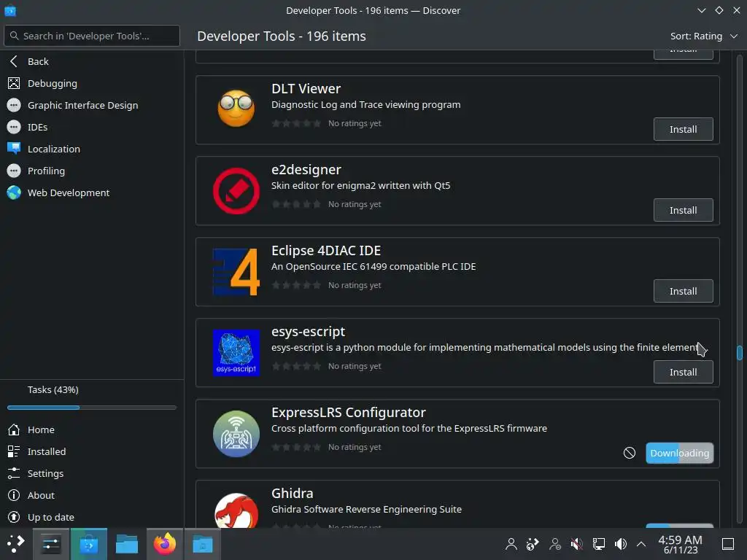This screenshot has width=747, height=560.
Task: Install DLT Viewer
Action: (683, 129)
